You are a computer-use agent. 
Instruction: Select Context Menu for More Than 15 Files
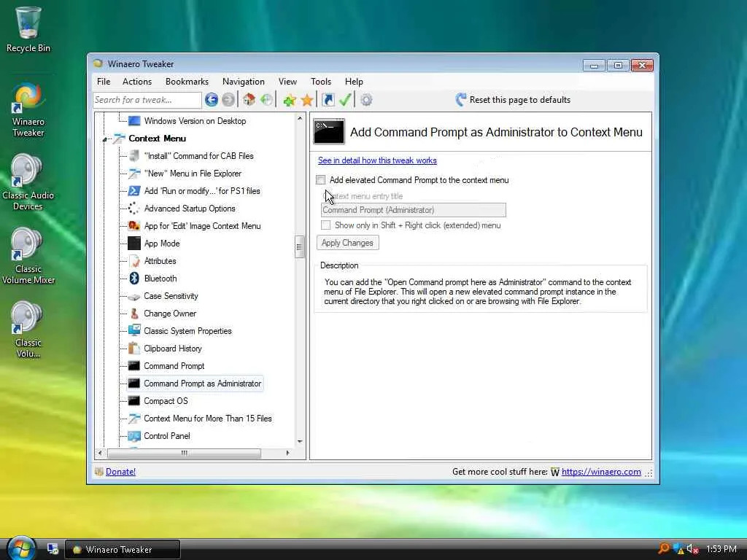pos(208,419)
